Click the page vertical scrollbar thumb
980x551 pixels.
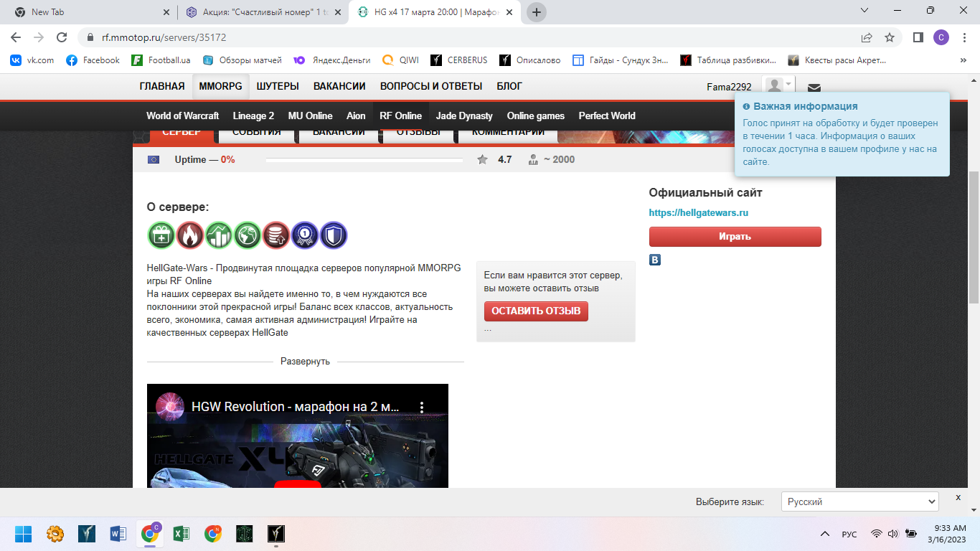(974, 237)
